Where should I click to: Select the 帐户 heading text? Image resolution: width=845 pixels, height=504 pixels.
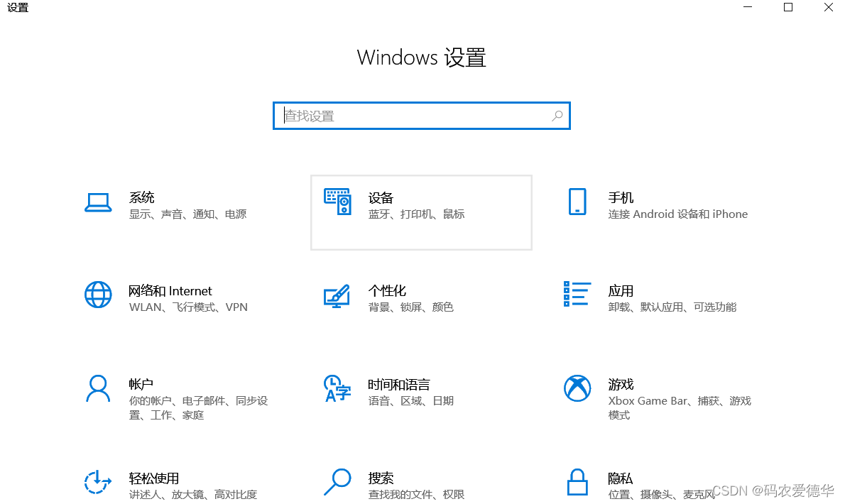pos(141,385)
